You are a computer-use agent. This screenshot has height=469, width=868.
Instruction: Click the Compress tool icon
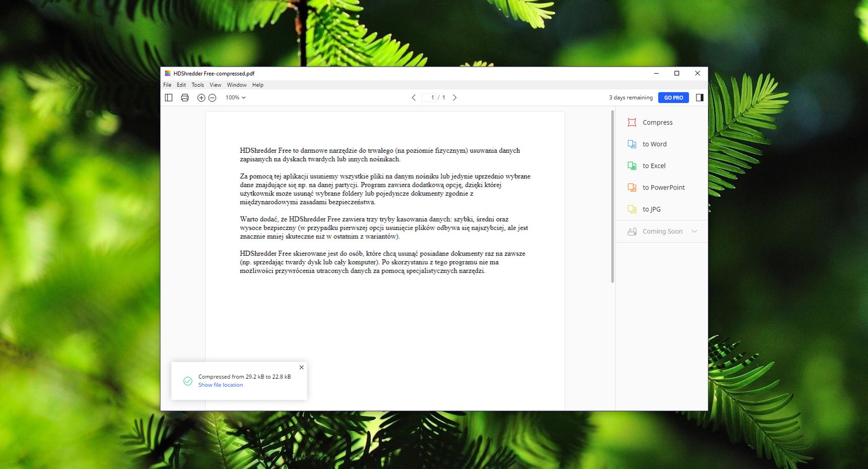point(632,123)
